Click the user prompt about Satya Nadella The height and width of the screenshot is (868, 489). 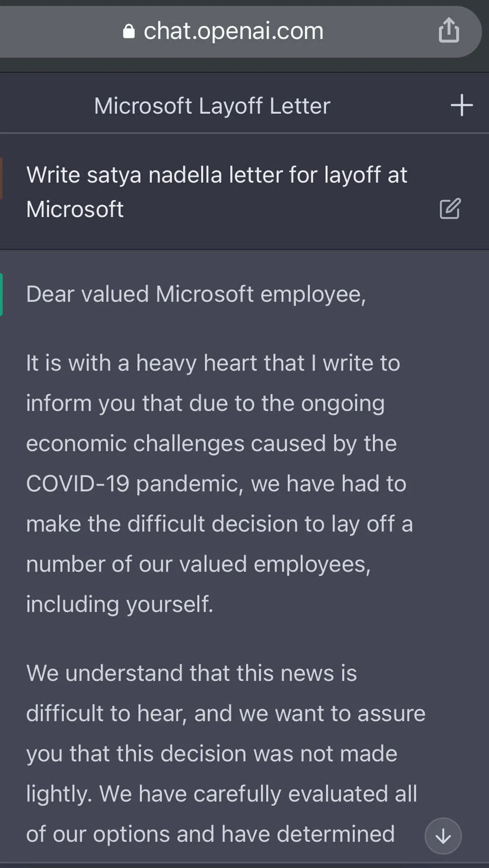pyautogui.click(x=216, y=175)
